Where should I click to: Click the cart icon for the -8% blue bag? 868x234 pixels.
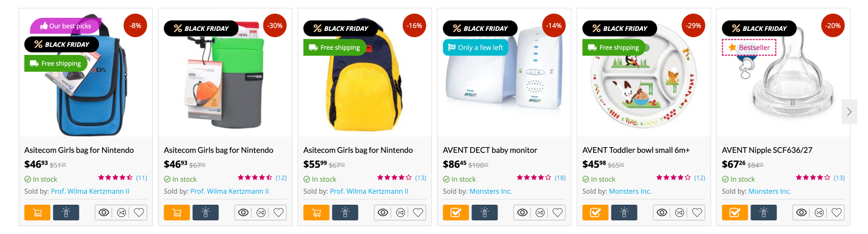[37, 213]
